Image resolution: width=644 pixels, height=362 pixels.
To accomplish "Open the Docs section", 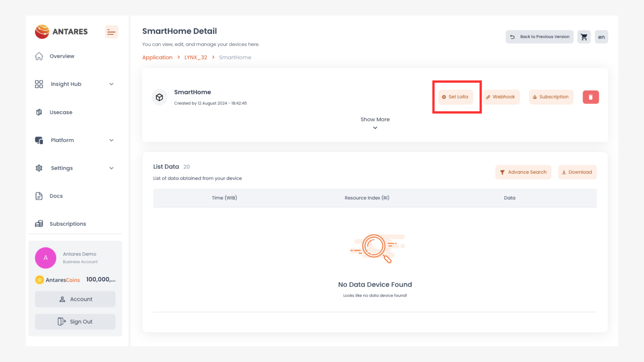I will coord(56,196).
